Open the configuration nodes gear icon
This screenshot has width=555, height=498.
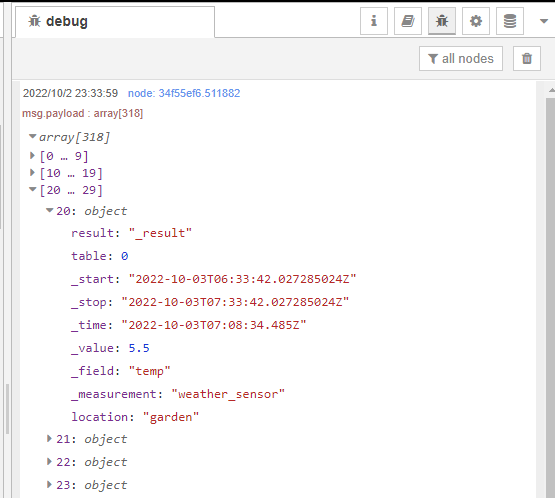click(476, 21)
